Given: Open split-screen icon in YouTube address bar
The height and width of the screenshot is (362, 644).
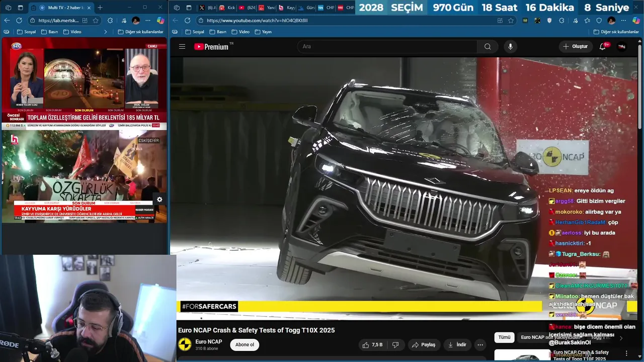Looking at the screenshot, I should [500, 21].
